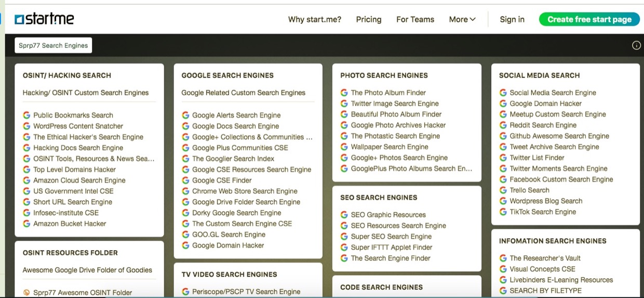The height and width of the screenshot is (298, 644).
Task: Click Google icon beside Trello Search
Action: [503, 190]
